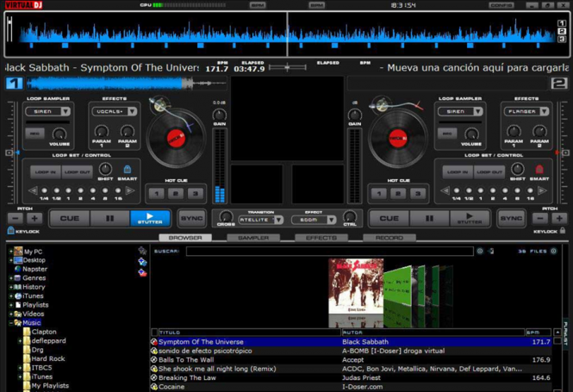Click the right deck pitch plus button

559,218
